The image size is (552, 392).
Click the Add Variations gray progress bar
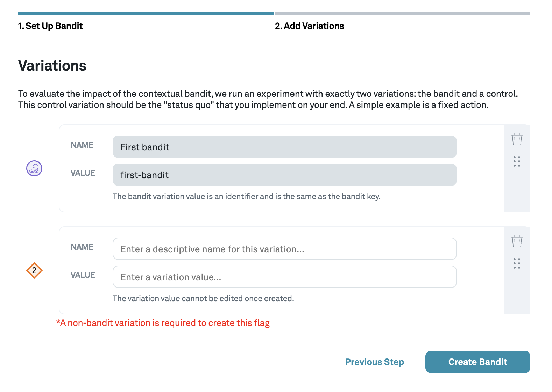[402, 13]
